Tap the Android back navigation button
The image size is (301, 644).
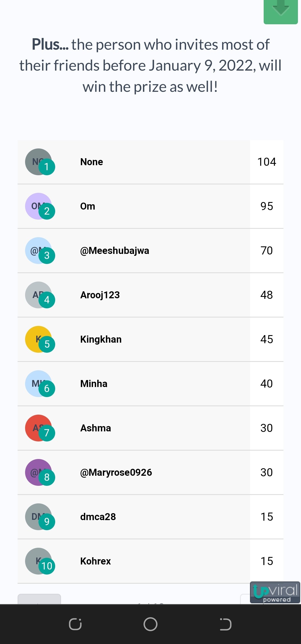click(225, 624)
